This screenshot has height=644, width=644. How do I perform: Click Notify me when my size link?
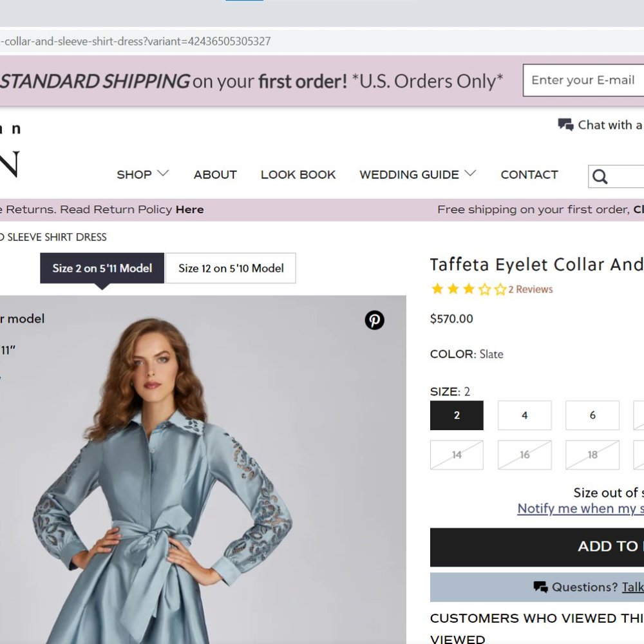tap(580, 509)
